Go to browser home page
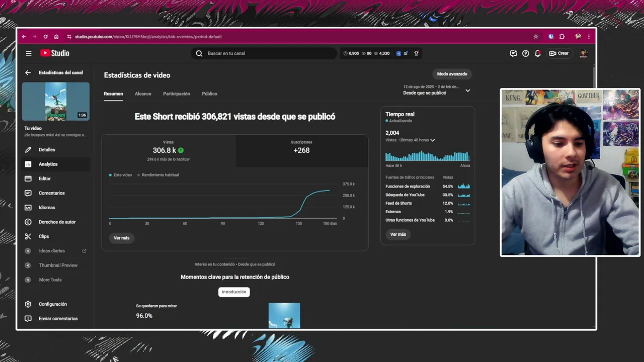The image size is (644, 362). [56, 37]
